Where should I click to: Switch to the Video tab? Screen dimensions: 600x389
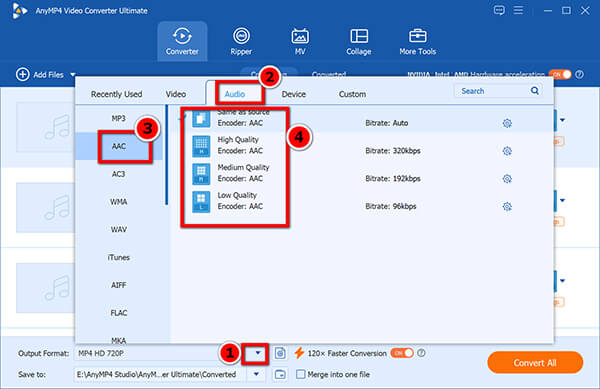176,94
